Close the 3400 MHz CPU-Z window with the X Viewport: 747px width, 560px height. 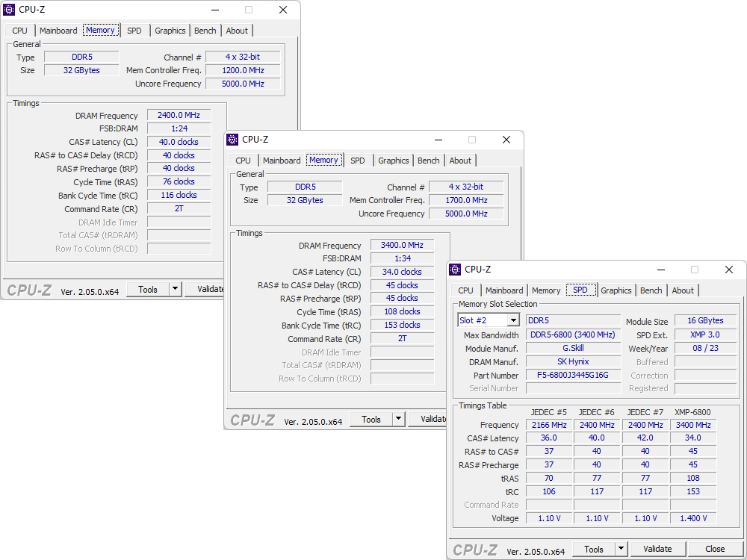(x=506, y=140)
